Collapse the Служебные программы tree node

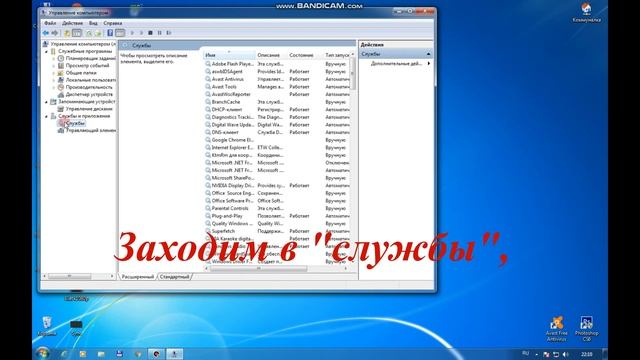click(46, 51)
